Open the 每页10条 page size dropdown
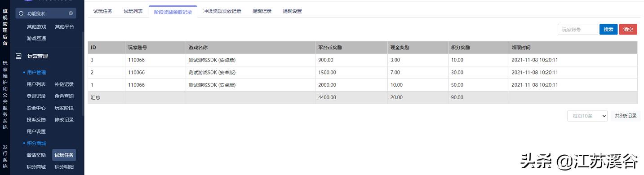 coord(587,116)
